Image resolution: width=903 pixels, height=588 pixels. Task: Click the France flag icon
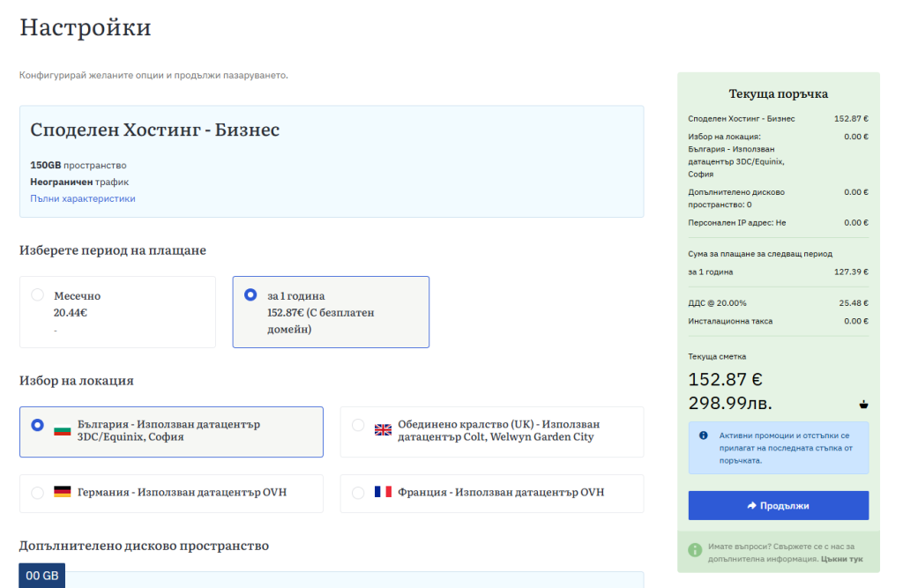click(383, 492)
